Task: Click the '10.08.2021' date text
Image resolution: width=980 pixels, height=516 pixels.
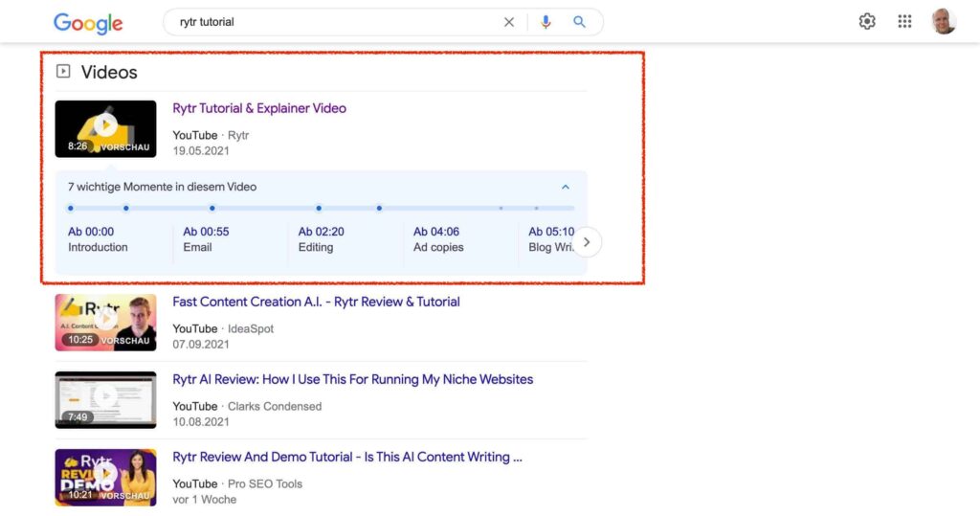Action: click(201, 421)
